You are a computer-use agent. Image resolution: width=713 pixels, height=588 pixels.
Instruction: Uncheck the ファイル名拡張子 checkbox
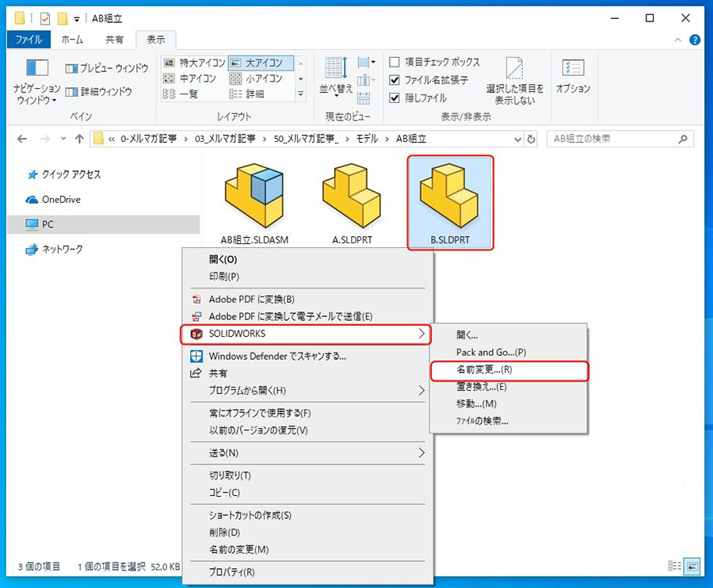[395, 80]
